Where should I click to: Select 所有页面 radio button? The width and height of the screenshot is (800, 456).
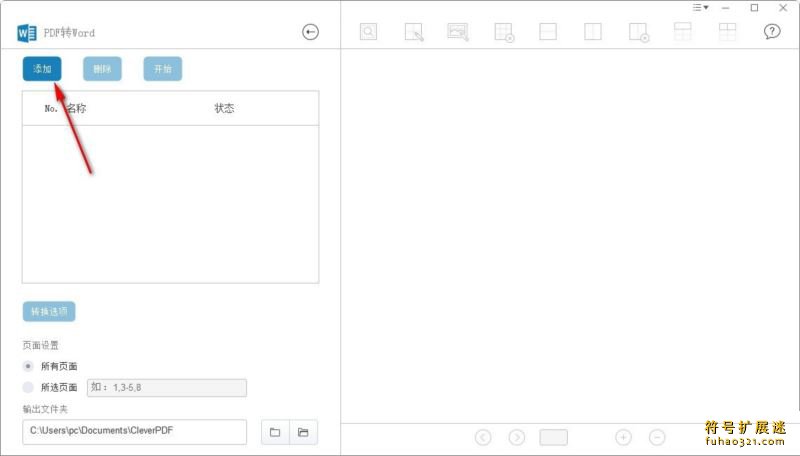[x=28, y=366]
